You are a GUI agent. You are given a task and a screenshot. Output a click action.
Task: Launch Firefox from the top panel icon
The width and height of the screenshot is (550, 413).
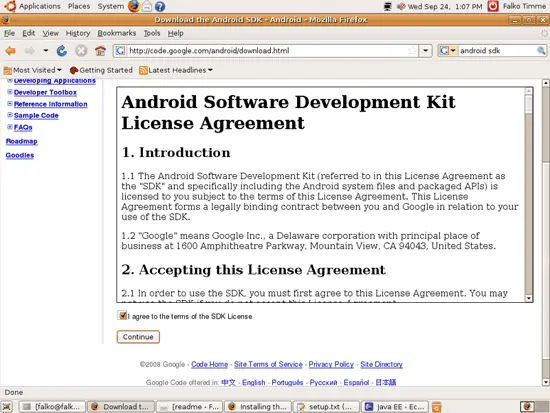point(134,6)
